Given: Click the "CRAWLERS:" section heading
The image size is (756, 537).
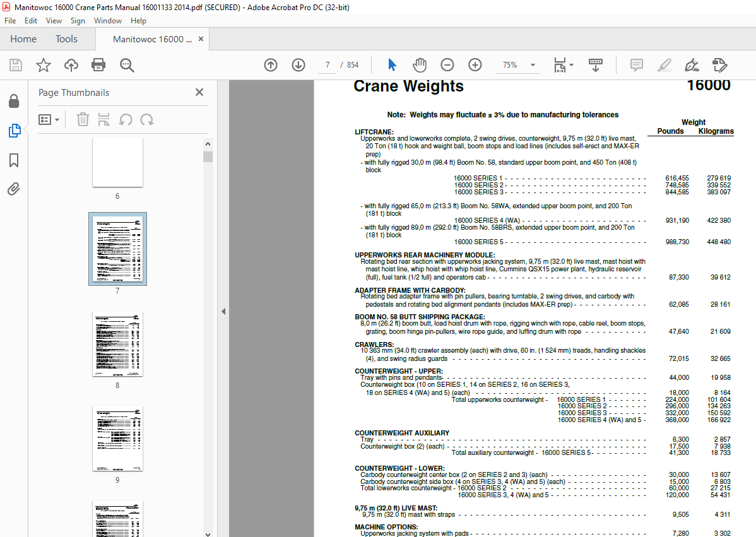Looking at the screenshot, I should (374, 345).
